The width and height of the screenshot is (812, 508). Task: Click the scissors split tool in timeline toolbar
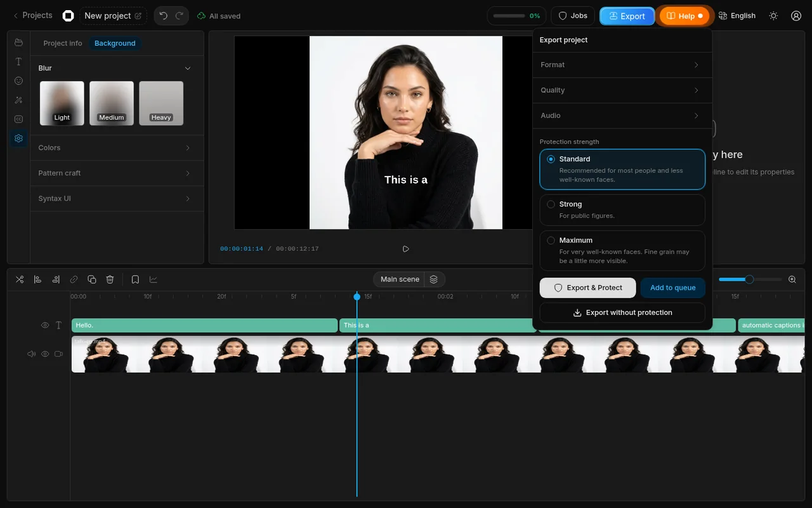[20, 279]
